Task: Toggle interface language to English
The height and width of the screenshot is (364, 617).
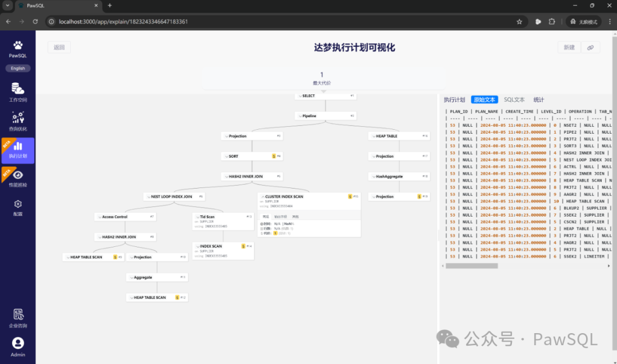Action: click(18, 68)
